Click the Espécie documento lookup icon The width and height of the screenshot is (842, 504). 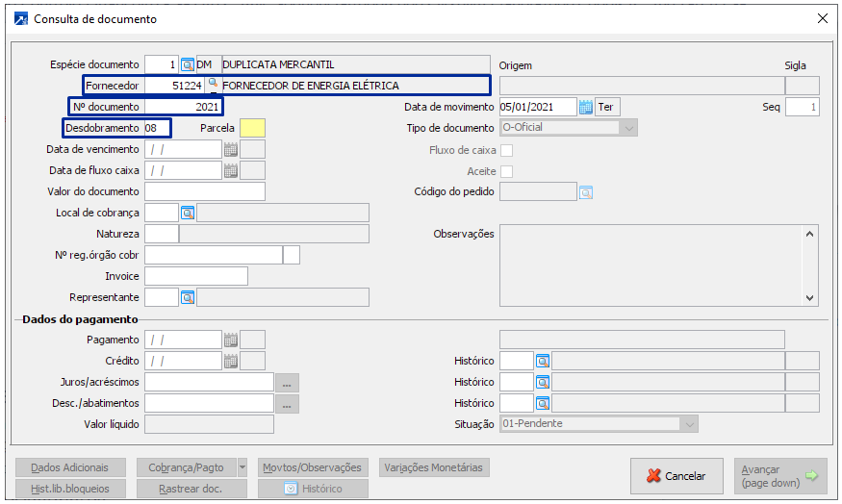187,64
